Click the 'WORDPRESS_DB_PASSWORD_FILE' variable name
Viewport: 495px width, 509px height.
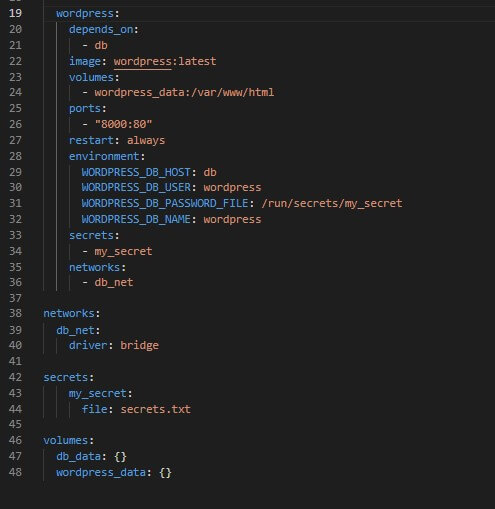click(165, 203)
